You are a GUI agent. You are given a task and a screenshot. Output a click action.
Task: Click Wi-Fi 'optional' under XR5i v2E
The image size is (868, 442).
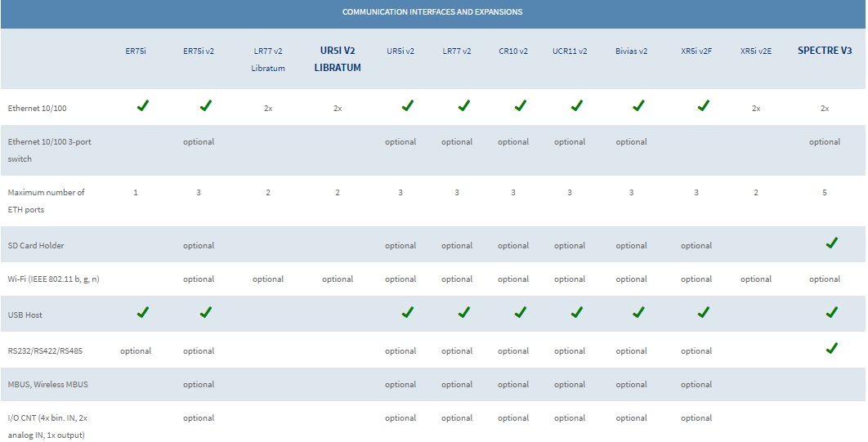[756, 279]
